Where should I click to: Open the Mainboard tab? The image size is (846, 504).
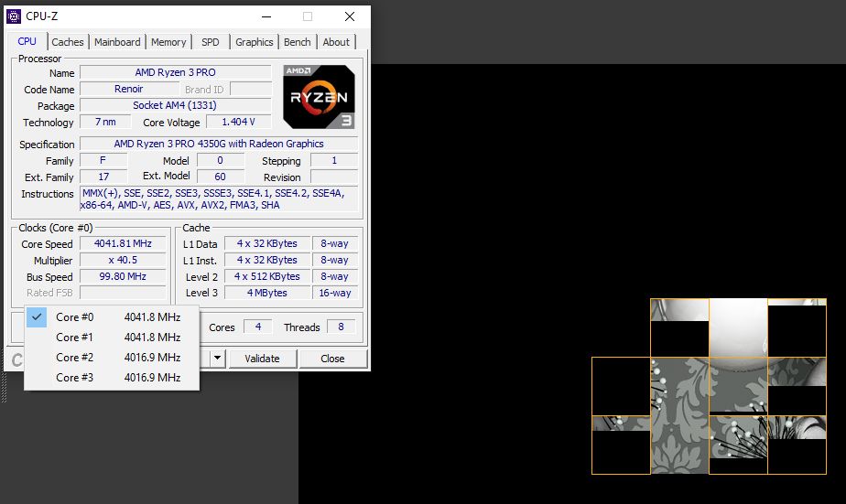pos(117,42)
